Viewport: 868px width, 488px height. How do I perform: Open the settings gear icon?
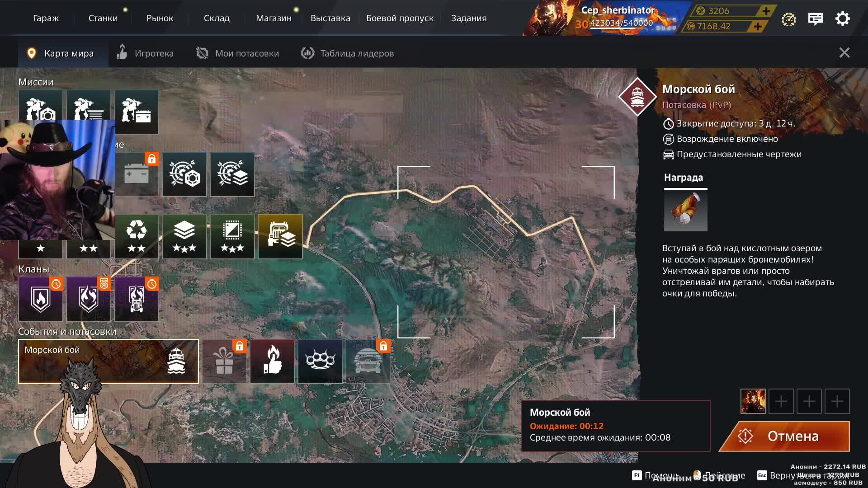click(842, 19)
